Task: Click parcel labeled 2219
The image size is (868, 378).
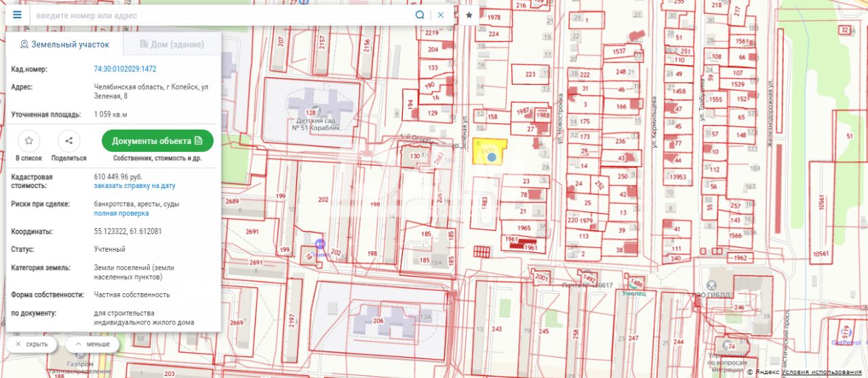Action: coord(432,32)
